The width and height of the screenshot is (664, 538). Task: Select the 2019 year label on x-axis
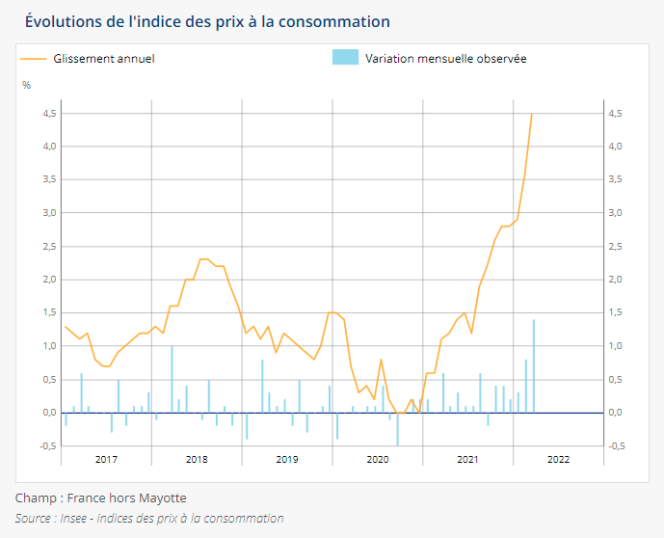(x=286, y=459)
